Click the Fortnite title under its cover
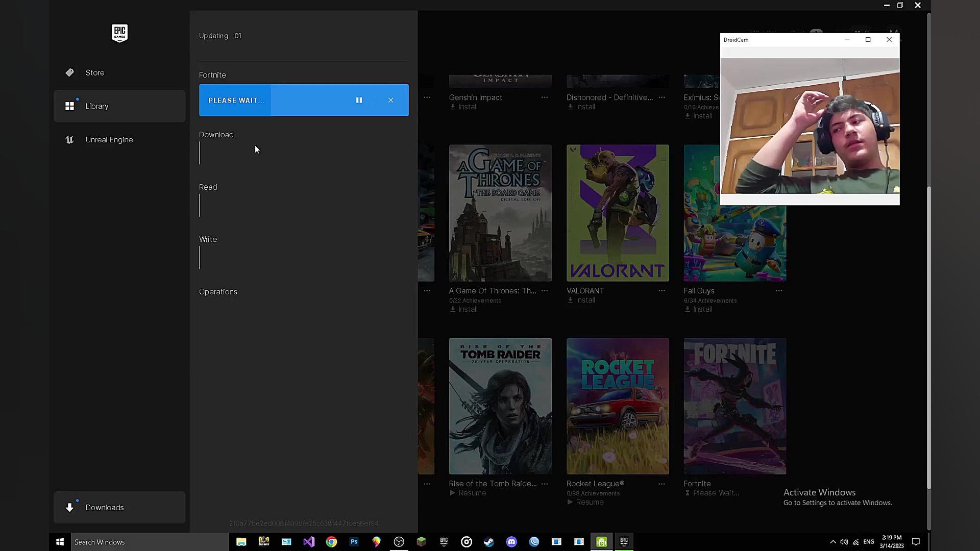 (x=697, y=484)
